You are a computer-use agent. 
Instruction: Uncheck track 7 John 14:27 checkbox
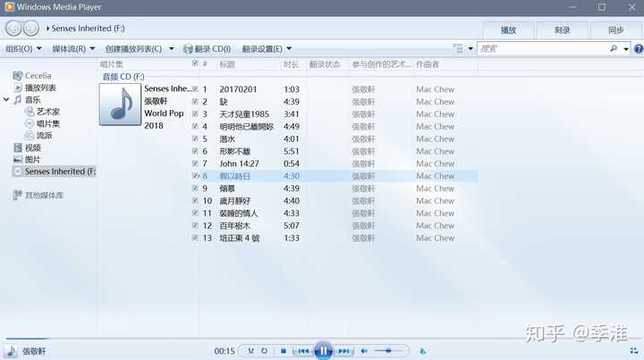pyautogui.click(x=195, y=163)
